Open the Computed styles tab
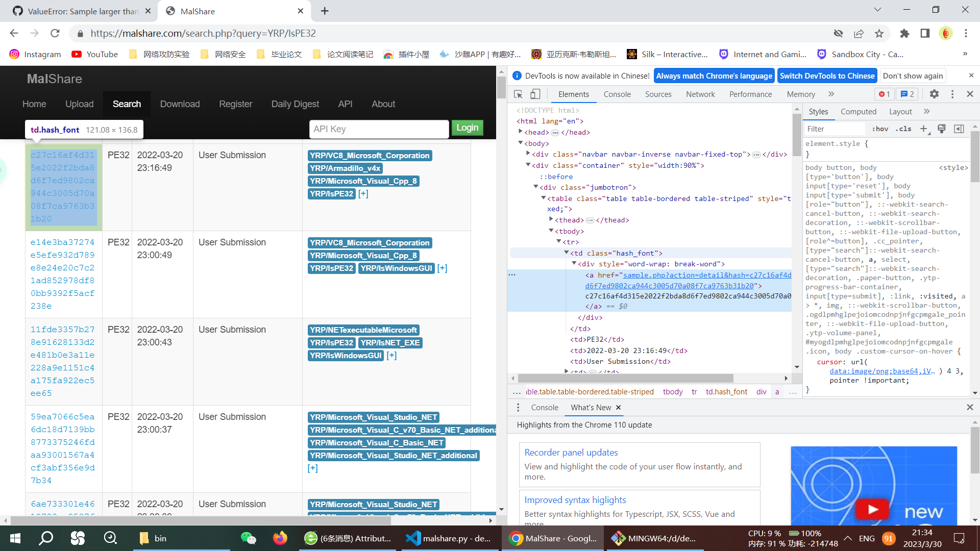980x551 pixels. click(x=859, y=111)
